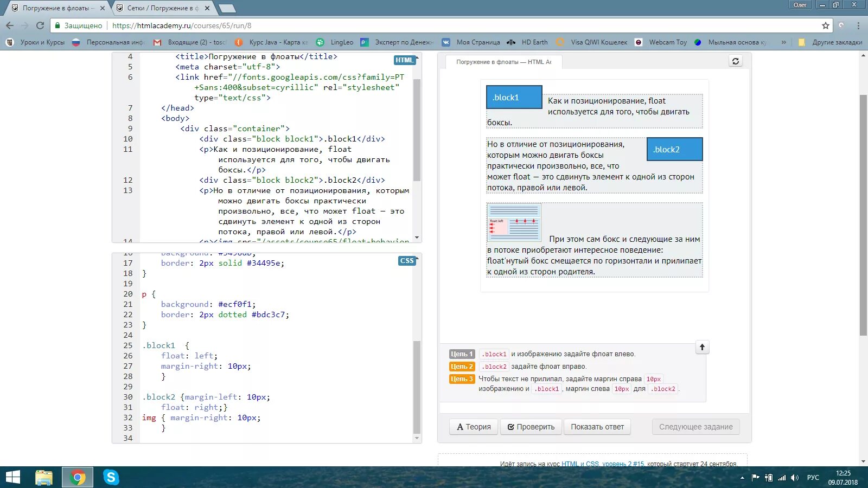Open the Windows Start menu
The width and height of the screenshot is (868, 488).
[x=12, y=477]
